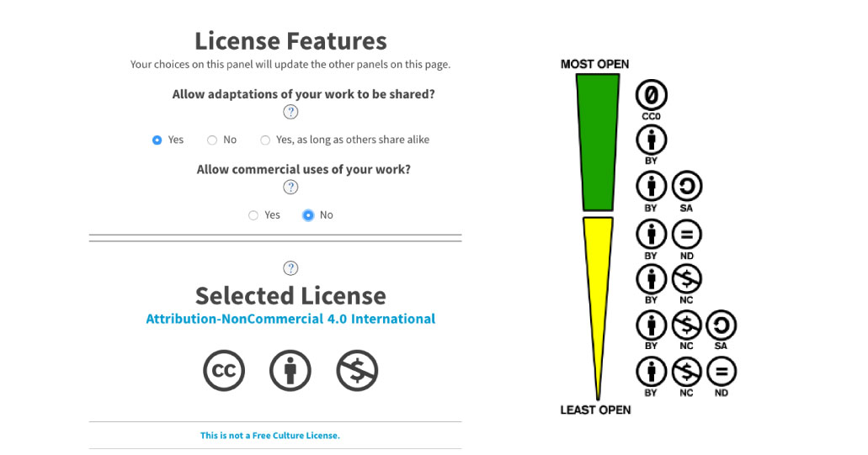Screen dimensions: 868x455
Task: Click the NC icon in BY-NC-SA row
Action: tap(687, 325)
